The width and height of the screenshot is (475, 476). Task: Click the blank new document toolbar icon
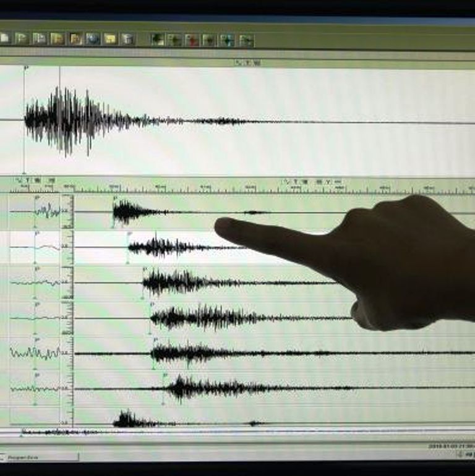click(x=4, y=38)
